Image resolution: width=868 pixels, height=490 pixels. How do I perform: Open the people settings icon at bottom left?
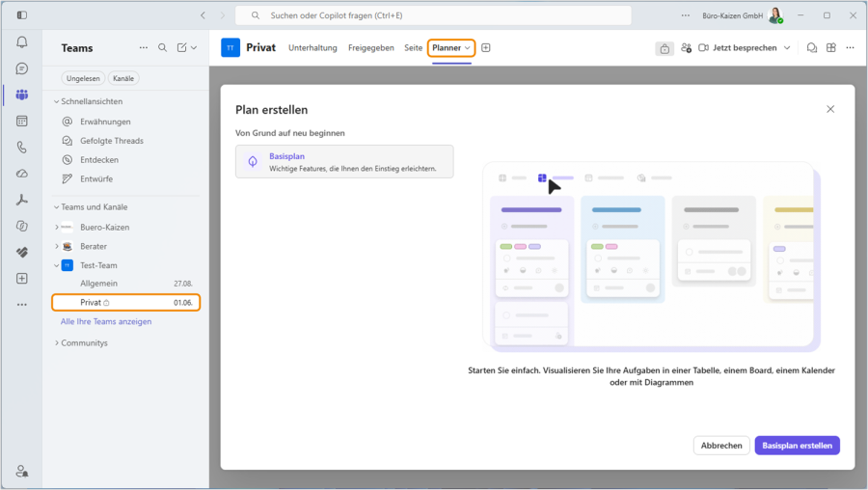click(x=22, y=471)
